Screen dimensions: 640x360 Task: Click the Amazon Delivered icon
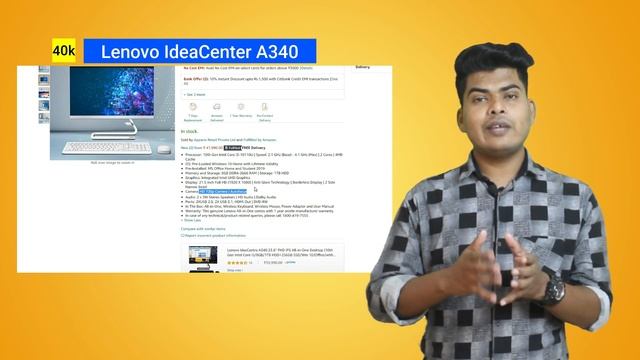(x=217, y=107)
